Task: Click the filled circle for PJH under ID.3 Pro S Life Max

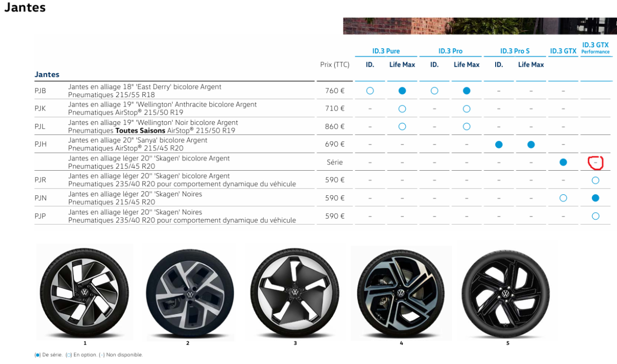Action: click(531, 145)
